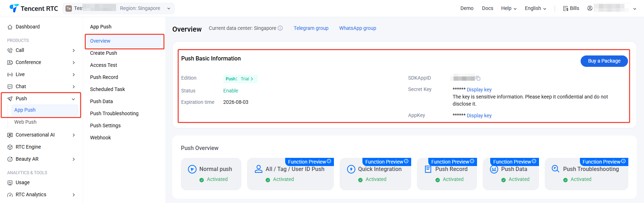The width and height of the screenshot is (644, 203).
Task: Click the Push paper-plane icon
Action: click(x=10, y=99)
